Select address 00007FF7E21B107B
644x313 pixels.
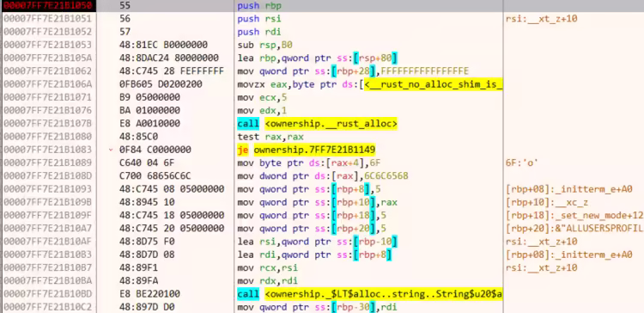47,124
